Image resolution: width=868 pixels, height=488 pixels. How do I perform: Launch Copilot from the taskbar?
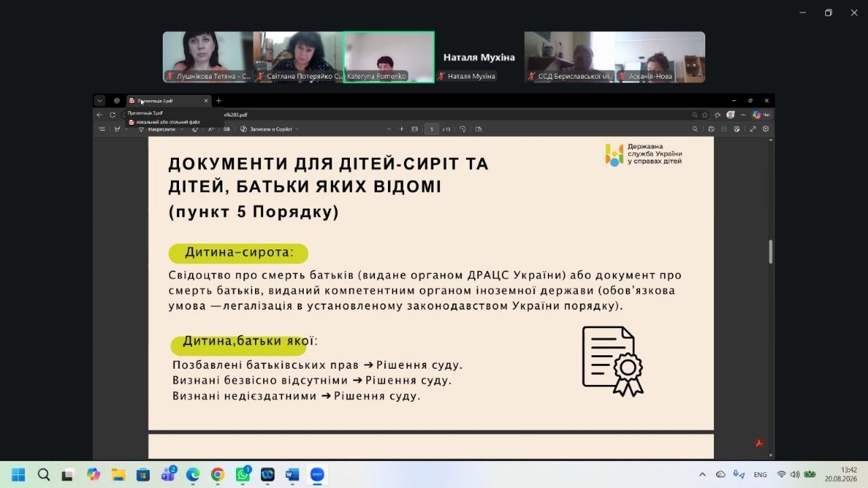pos(94,474)
